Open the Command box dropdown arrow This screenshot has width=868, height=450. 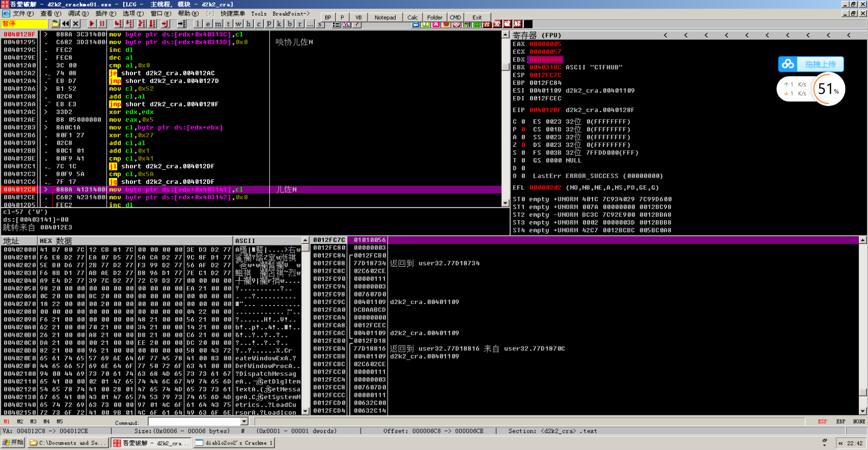pyautogui.click(x=245, y=422)
